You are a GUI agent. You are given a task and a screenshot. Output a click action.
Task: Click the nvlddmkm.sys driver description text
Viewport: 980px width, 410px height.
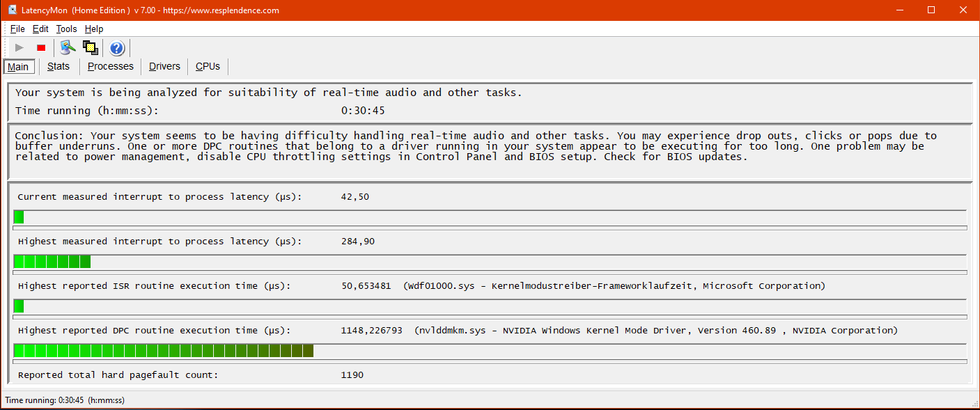click(656, 331)
